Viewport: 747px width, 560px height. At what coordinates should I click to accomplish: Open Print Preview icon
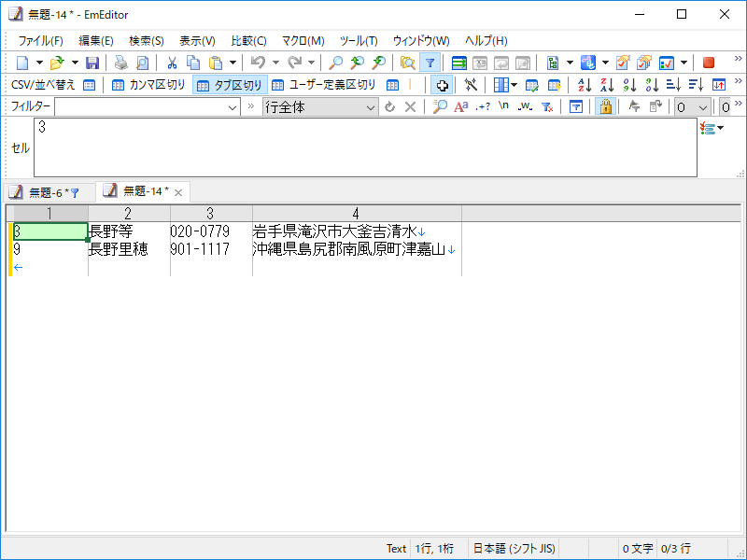(142, 63)
